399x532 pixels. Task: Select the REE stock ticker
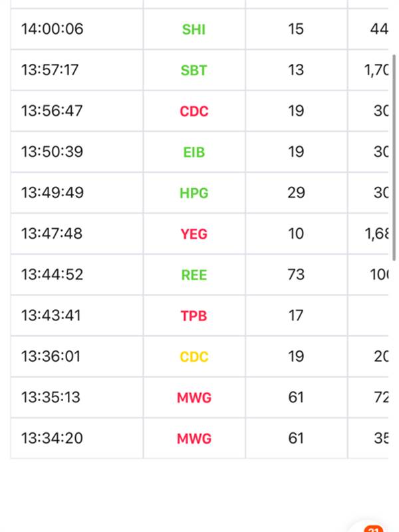pyautogui.click(x=194, y=275)
